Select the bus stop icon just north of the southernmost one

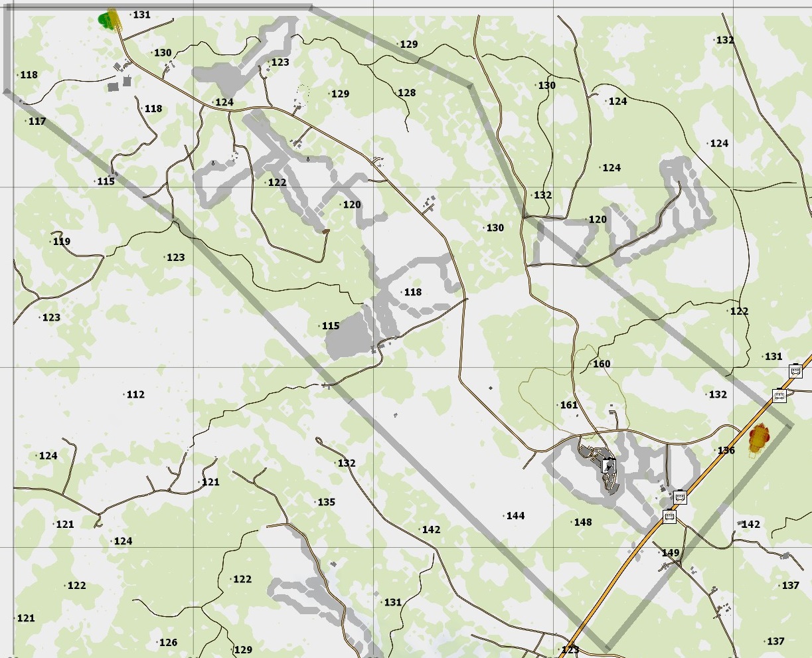coord(679,497)
